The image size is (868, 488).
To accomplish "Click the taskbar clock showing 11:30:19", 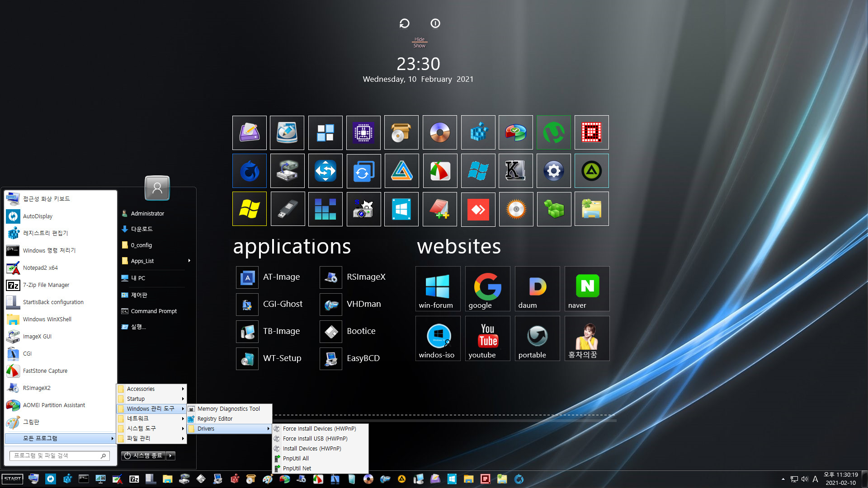I will (x=841, y=479).
